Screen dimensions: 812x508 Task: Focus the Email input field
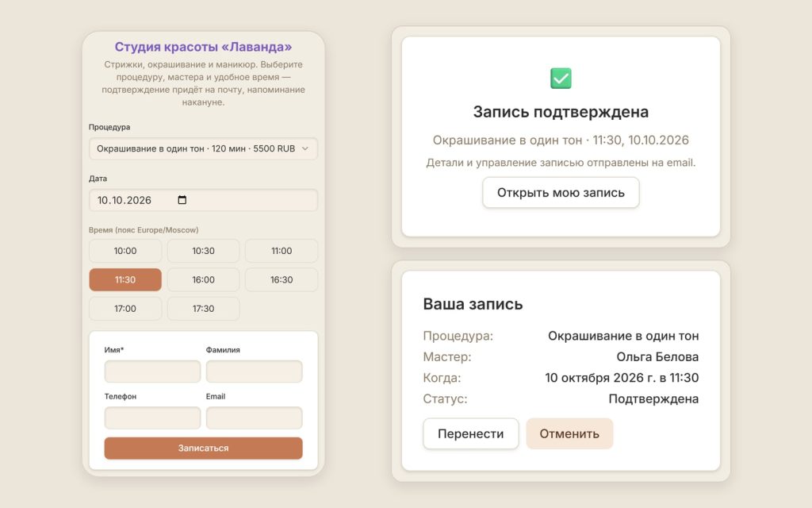click(255, 418)
